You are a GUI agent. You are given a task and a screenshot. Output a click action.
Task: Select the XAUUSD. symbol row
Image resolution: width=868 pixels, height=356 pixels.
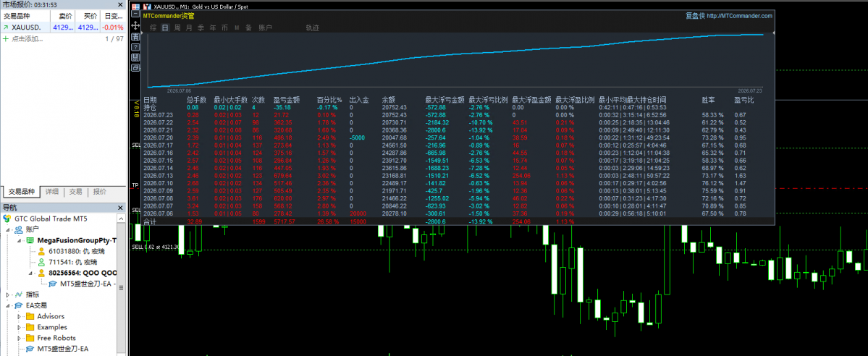click(x=63, y=27)
